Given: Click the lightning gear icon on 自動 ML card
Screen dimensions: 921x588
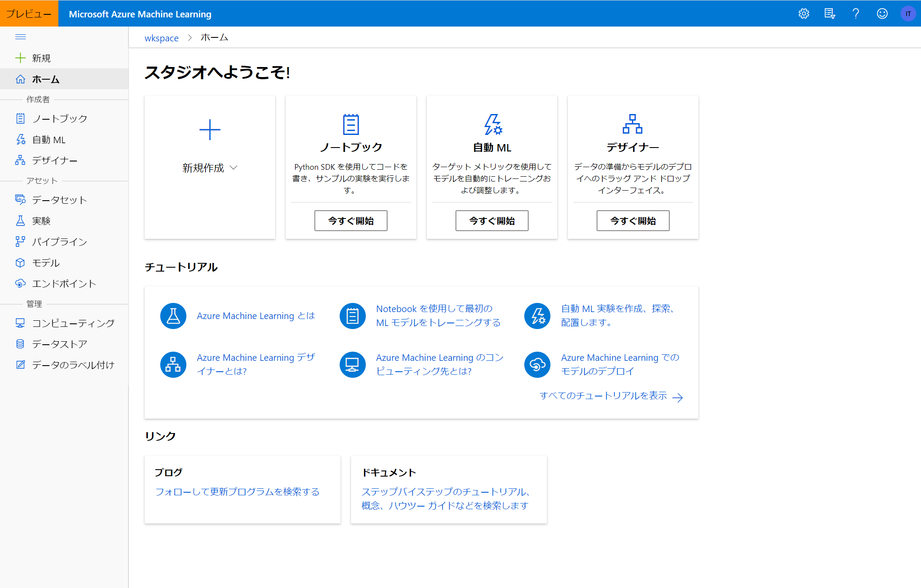Looking at the screenshot, I should 493,124.
